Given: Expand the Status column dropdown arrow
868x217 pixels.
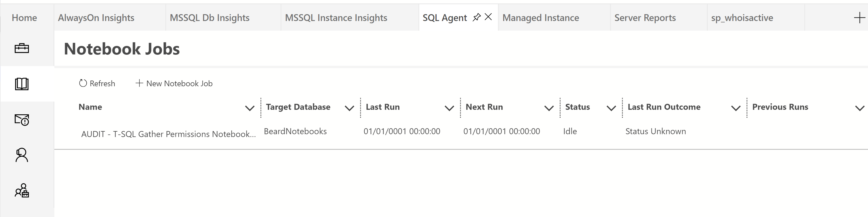Looking at the screenshot, I should [611, 108].
